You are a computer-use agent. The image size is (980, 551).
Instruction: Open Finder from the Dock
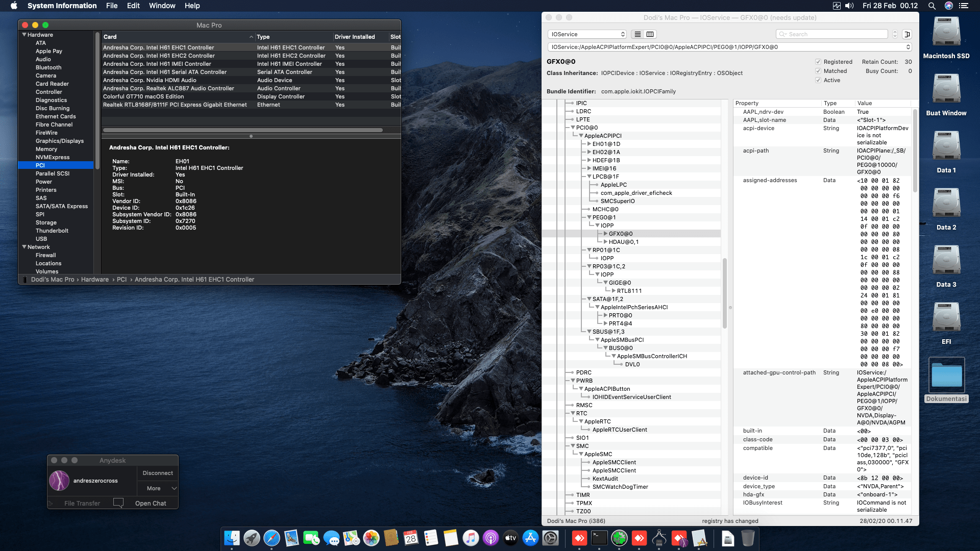[232, 538]
